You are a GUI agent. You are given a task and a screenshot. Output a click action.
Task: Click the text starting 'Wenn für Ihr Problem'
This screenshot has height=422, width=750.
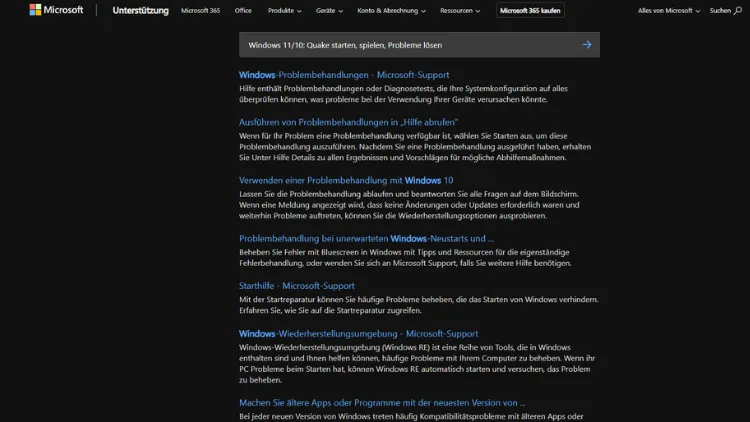click(415, 146)
